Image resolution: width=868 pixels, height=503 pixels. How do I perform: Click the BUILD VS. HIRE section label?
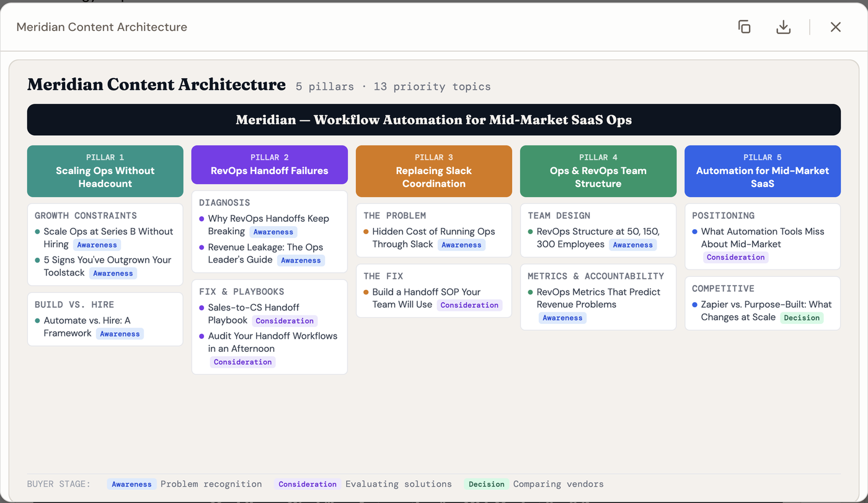coord(74,305)
